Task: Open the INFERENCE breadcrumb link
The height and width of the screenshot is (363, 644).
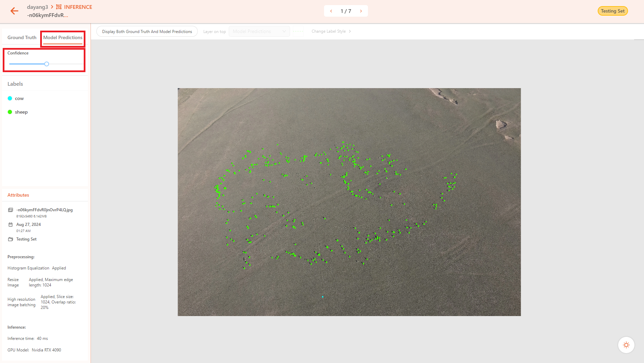Action: click(x=78, y=7)
